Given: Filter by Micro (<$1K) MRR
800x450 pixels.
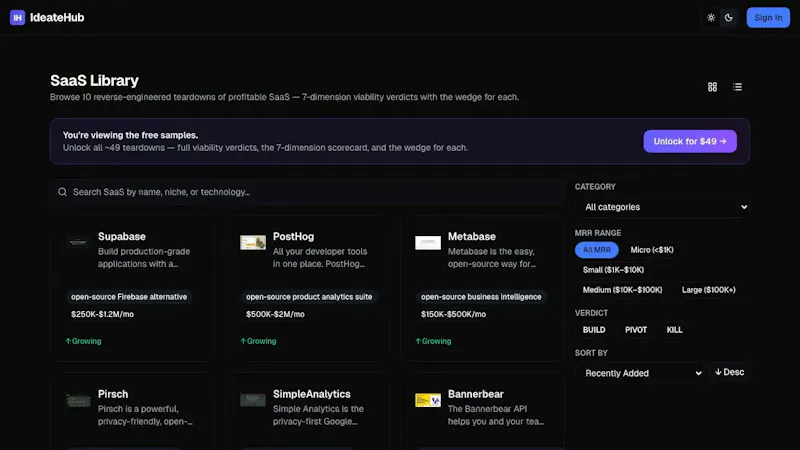Looking at the screenshot, I should click(652, 250).
